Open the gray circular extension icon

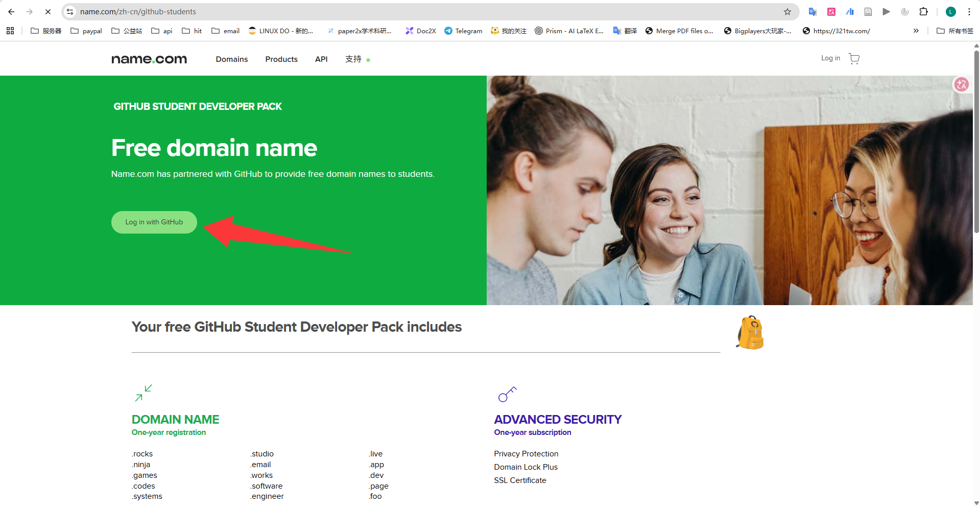coord(905,12)
